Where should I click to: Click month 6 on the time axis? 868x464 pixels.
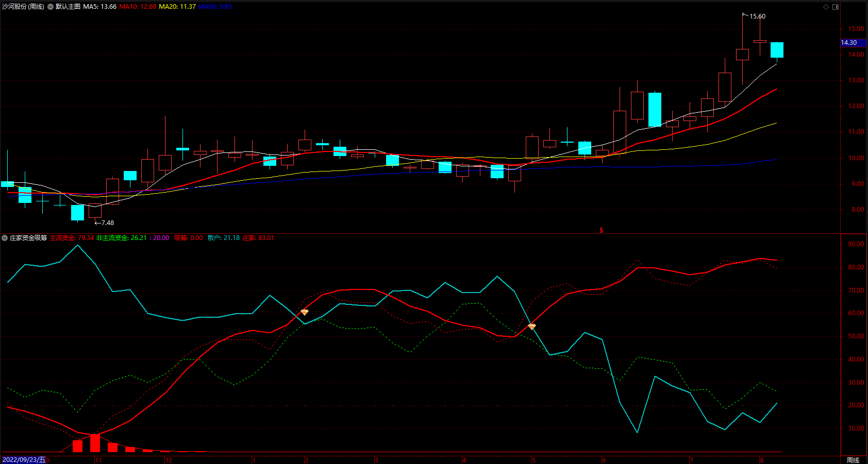(604, 460)
